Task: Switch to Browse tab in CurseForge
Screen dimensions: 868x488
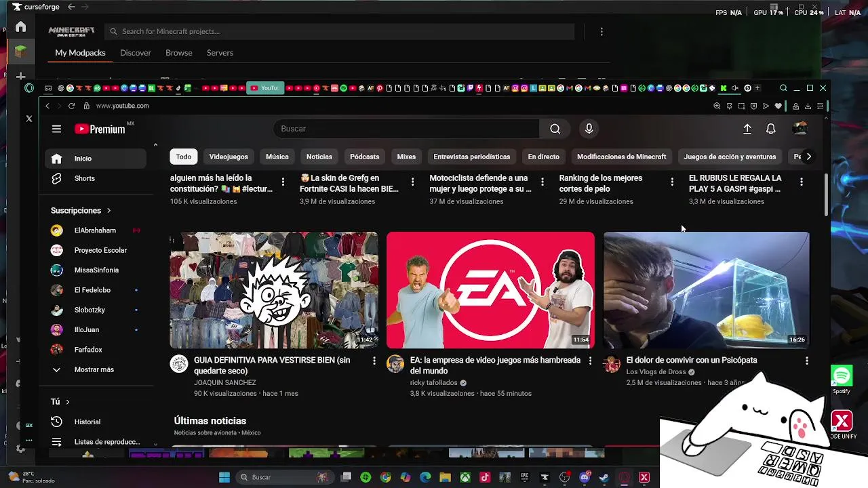Action: [179, 53]
